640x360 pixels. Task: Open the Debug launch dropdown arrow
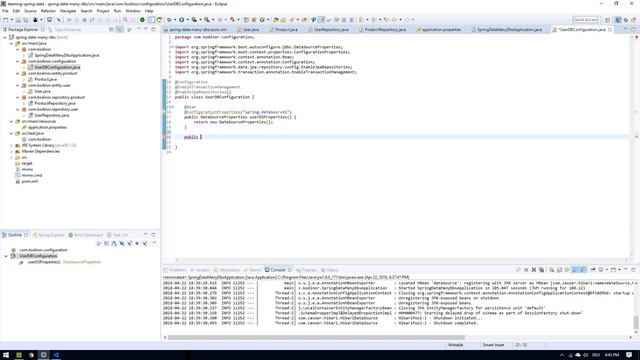click(x=175, y=20)
